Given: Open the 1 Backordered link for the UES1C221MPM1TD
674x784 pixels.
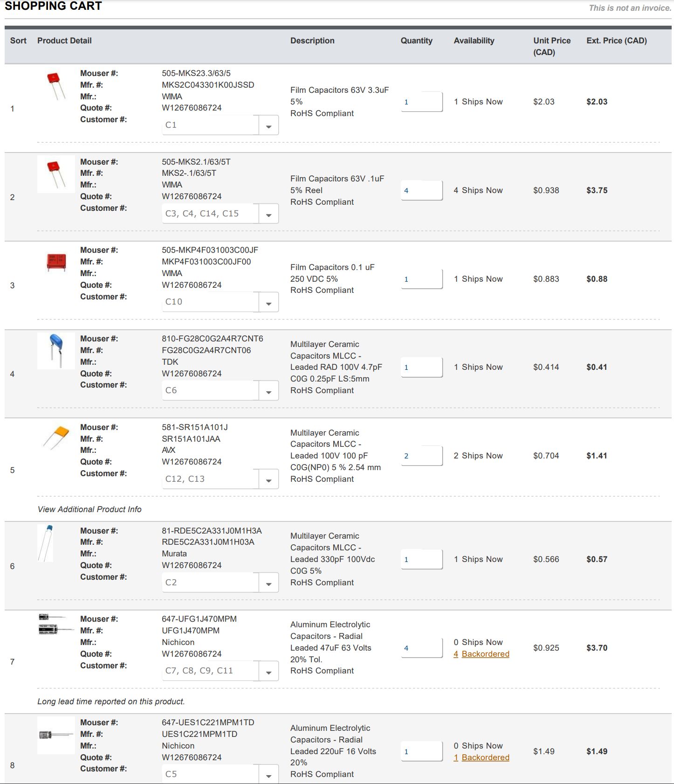Looking at the screenshot, I should (x=481, y=757).
